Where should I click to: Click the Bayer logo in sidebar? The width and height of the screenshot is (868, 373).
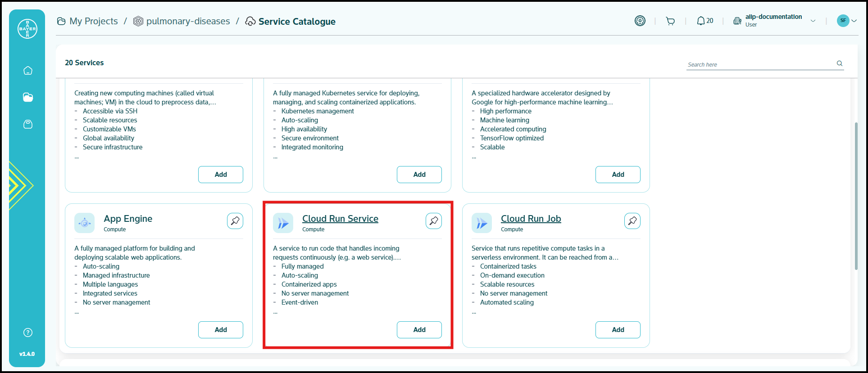[x=27, y=29]
